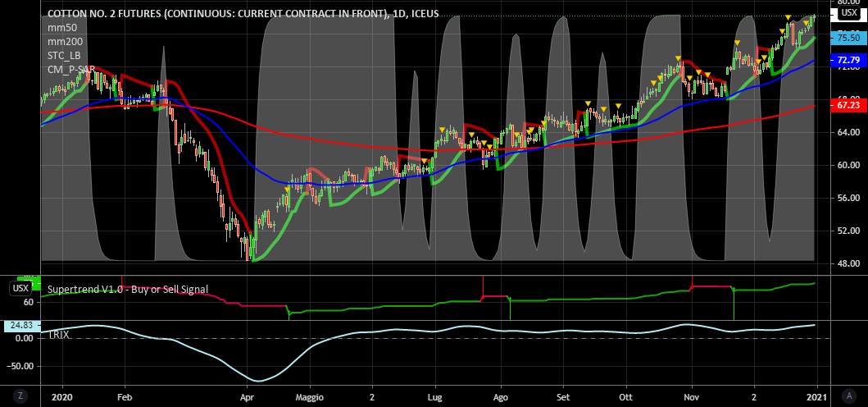Select the Supertrend V1.0 indicator legend

[x=128, y=290]
